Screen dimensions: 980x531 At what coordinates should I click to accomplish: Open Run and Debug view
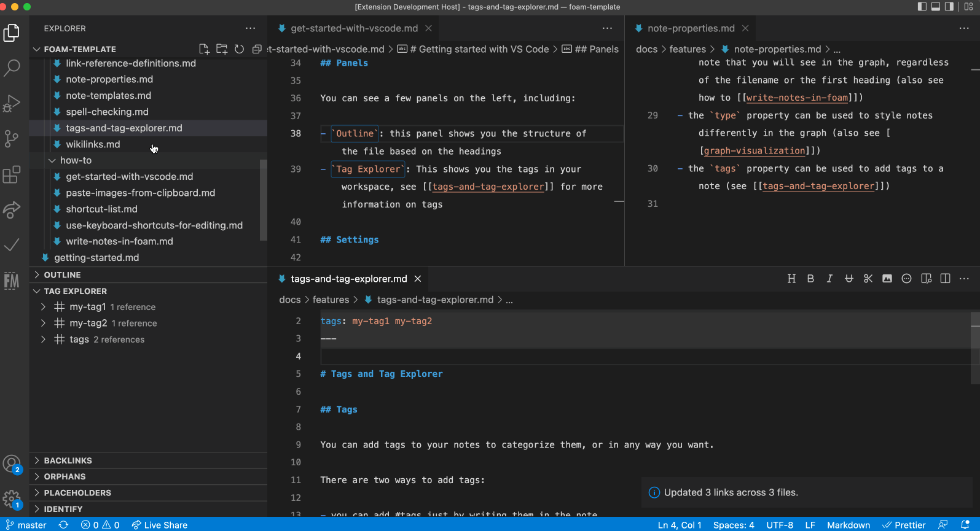click(12, 103)
